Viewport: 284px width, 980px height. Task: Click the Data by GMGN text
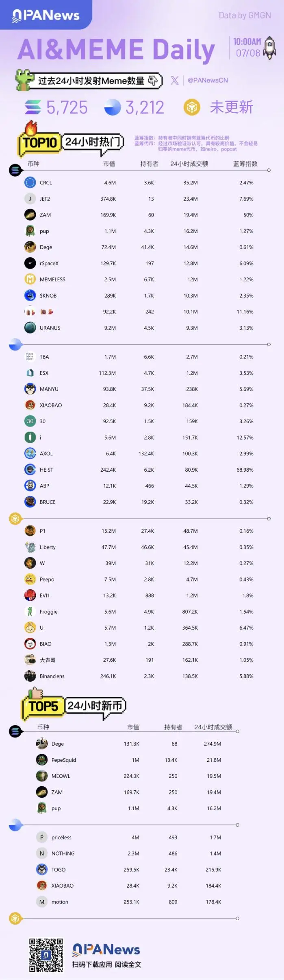click(245, 15)
